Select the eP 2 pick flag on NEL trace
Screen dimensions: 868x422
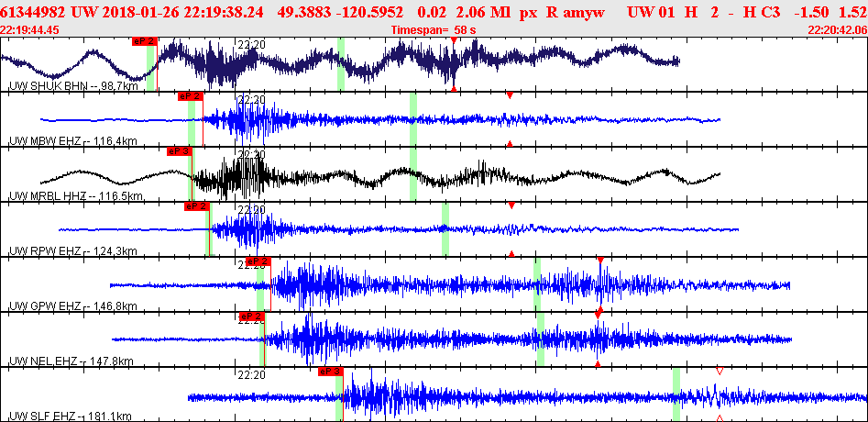point(252,316)
